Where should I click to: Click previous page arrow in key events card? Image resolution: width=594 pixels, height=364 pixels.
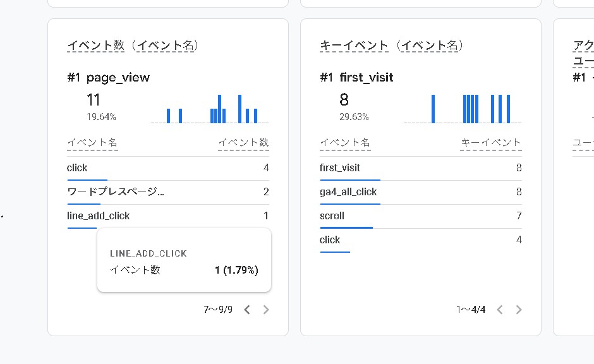point(500,310)
